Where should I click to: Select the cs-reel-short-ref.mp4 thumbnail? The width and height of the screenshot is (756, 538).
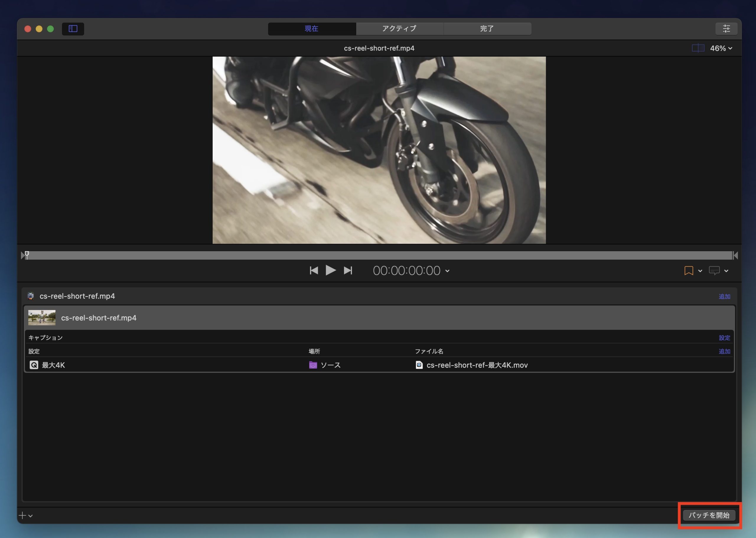(x=42, y=318)
